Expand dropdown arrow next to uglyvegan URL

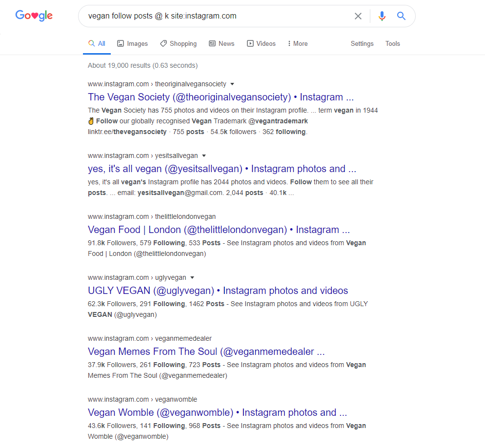pyautogui.click(x=192, y=277)
